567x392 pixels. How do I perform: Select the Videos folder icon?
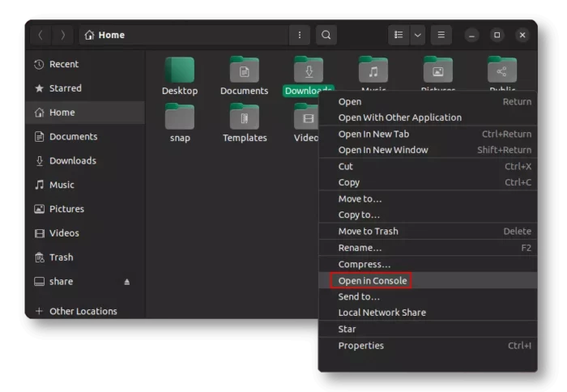click(x=306, y=117)
